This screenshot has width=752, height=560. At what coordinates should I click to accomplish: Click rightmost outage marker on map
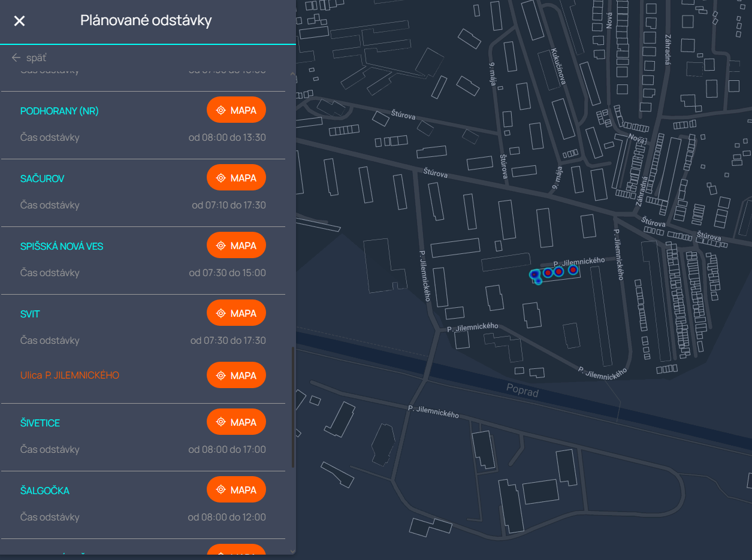click(573, 270)
